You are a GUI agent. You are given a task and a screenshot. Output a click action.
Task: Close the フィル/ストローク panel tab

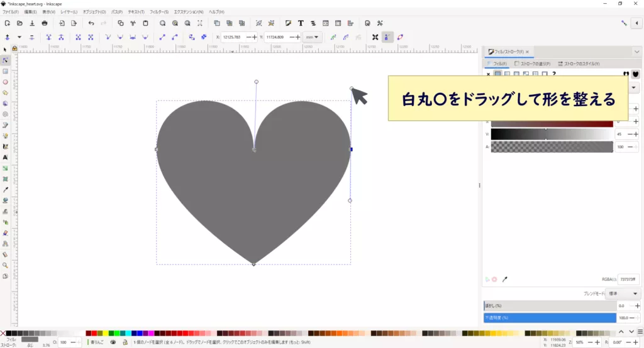[x=527, y=52]
